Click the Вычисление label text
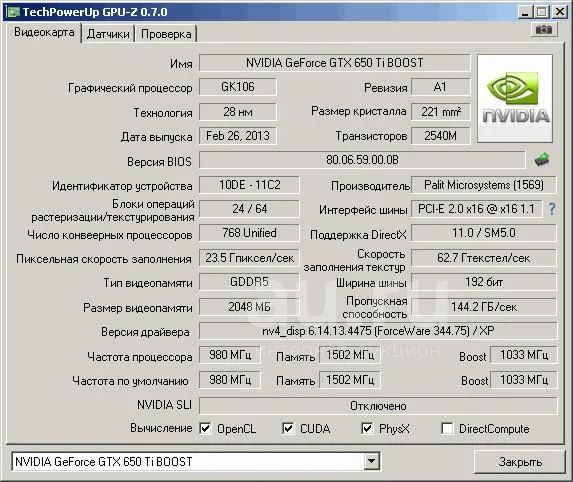 (161, 428)
